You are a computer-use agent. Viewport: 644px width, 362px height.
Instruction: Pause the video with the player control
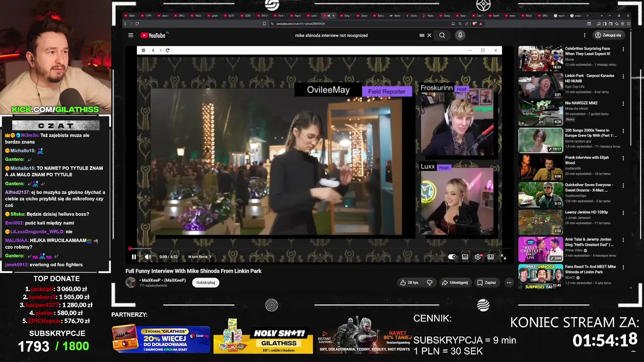pos(134,257)
